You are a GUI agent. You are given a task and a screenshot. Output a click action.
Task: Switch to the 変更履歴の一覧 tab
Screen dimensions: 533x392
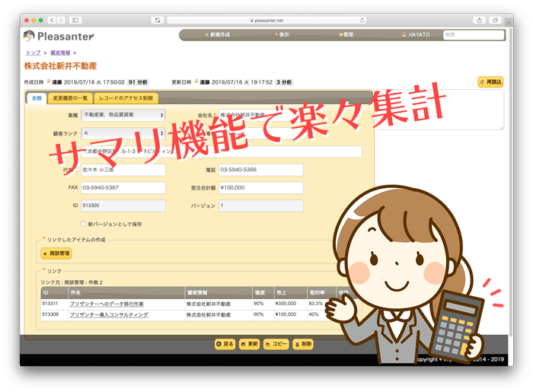[x=70, y=98]
